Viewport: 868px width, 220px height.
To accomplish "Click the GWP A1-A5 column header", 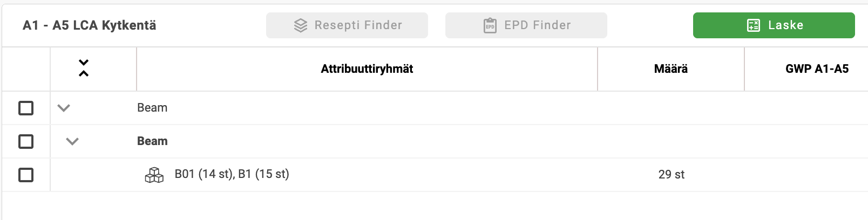I will (817, 69).
